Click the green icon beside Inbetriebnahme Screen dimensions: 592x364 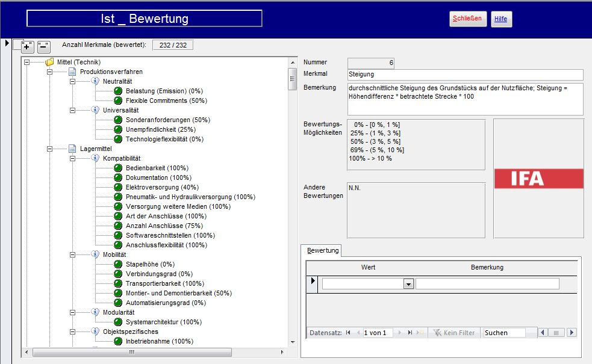pyautogui.click(x=118, y=341)
